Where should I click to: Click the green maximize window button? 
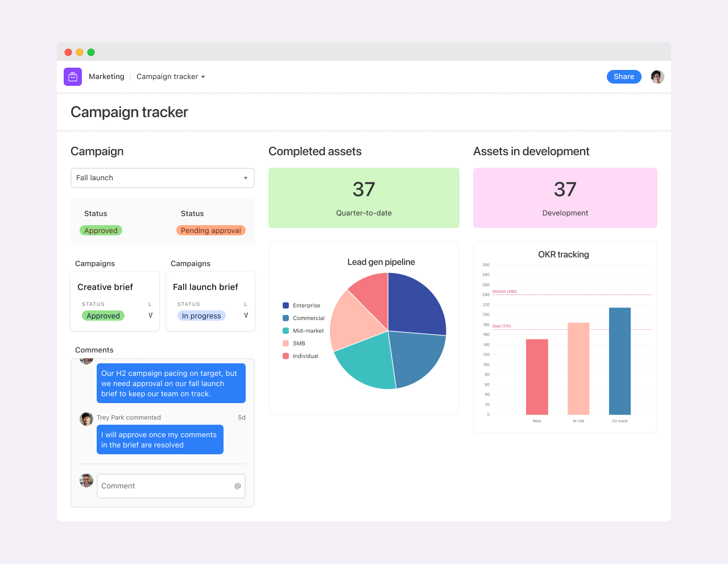91,52
